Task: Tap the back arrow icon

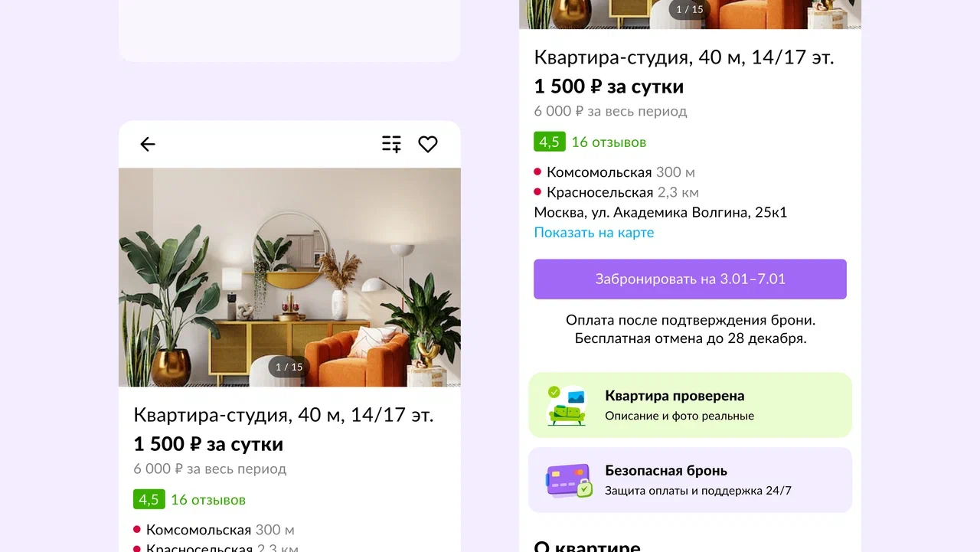Action: point(148,144)
